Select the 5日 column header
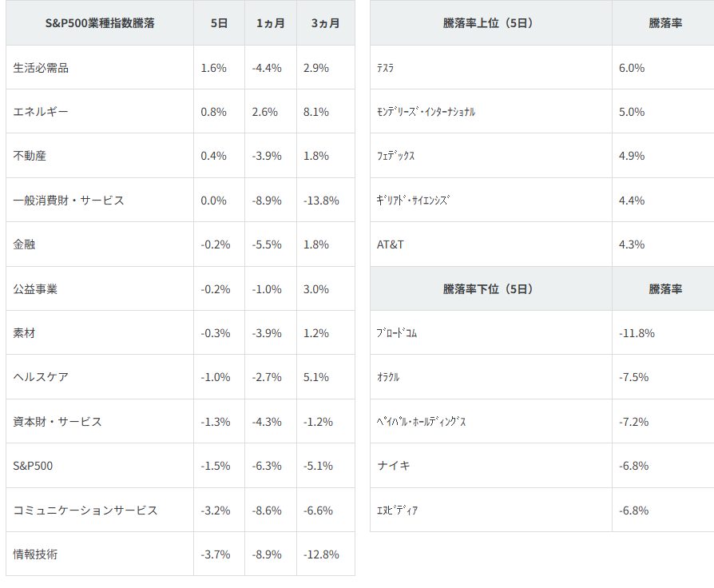The width and height of the screenshot is (714, 588). 219,23
